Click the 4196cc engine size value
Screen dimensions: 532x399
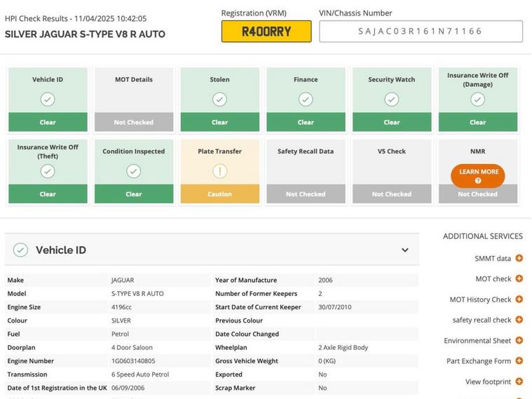click(121, 307)
